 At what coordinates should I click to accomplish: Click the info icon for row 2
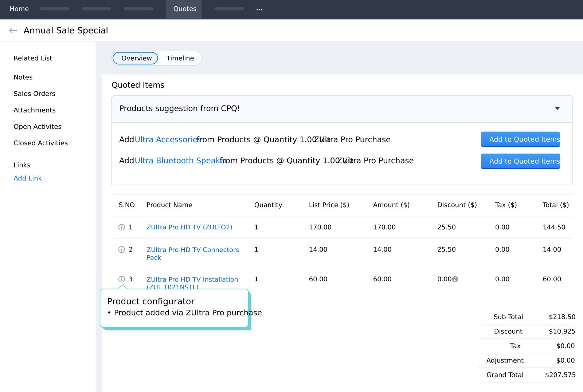122,249
